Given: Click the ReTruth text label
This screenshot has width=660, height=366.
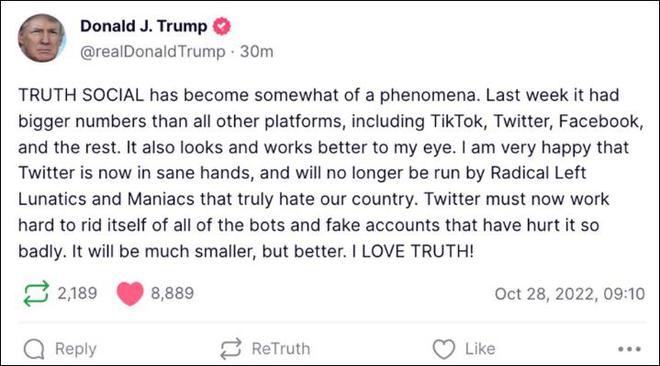Looking at the screenshot, I should tap(281, 349).
